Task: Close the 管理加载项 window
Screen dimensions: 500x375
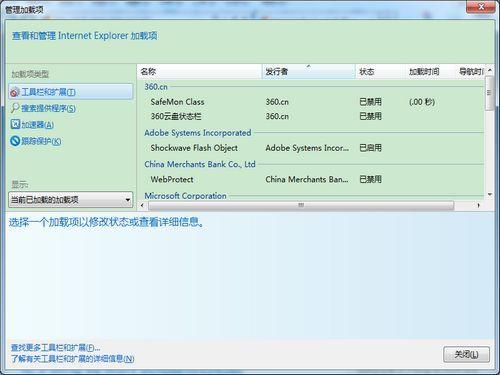Action: pos(481,6)
